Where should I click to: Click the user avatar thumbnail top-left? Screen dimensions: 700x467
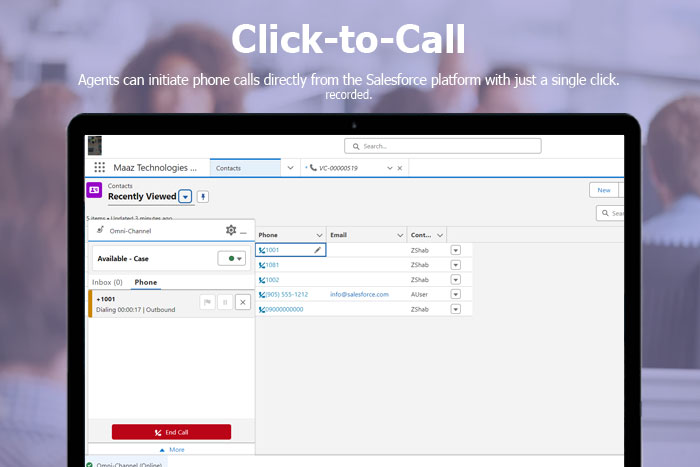(95, 146)
